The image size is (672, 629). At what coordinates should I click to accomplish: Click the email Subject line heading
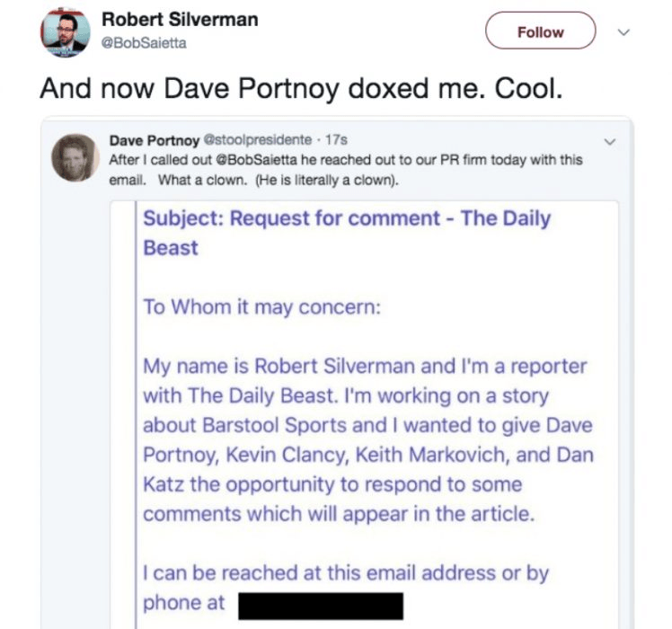(x=347, y=218)
